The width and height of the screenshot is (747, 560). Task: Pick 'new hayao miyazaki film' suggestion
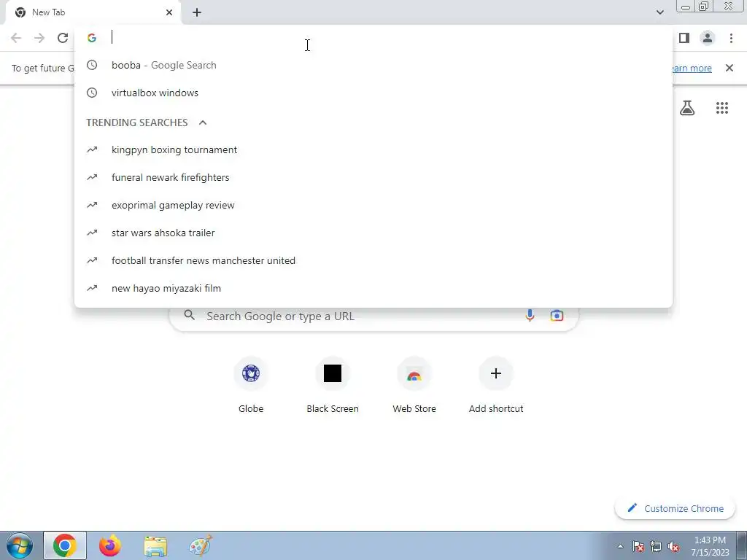tap(373, 288)
